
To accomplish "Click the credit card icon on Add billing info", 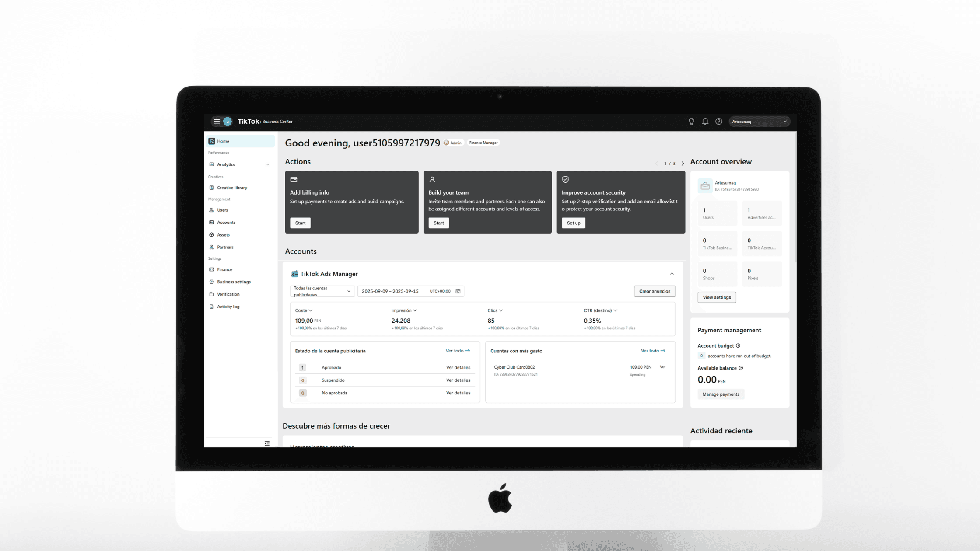I will [x=294, y=180].
